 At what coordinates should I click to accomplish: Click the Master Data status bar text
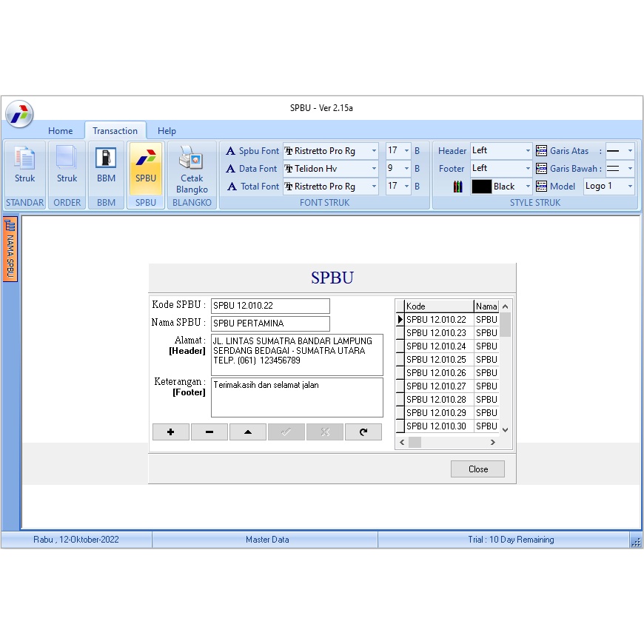coord(267,540)
